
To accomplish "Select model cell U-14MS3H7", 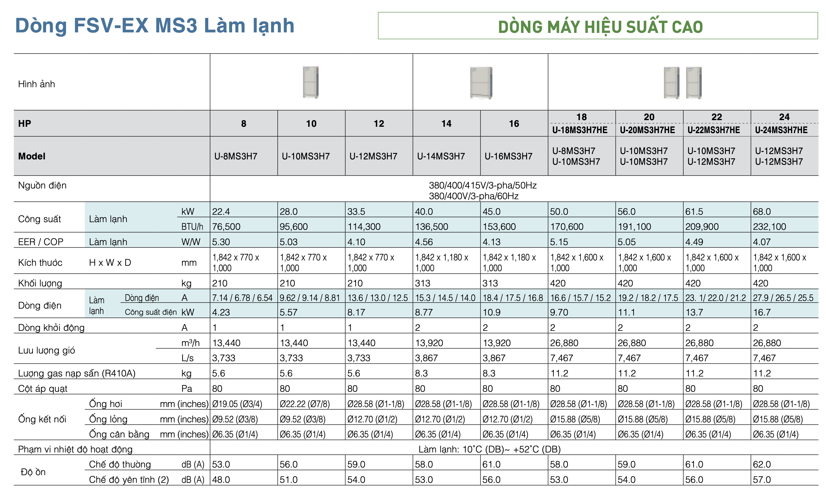I will (x=441, y=156).
